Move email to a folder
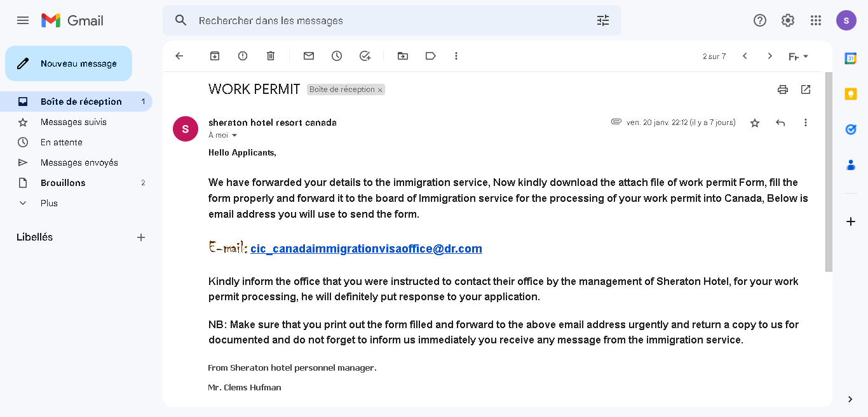The image size is (868, 417). click(x=403, y=56)
